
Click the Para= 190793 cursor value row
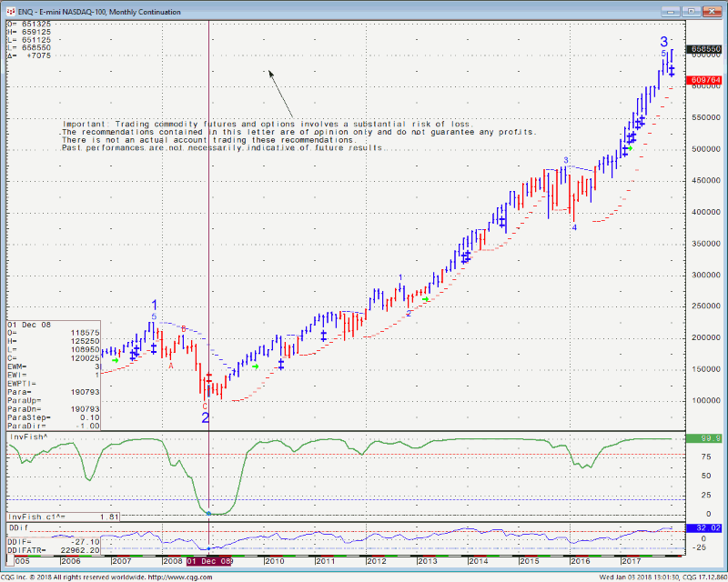(x=54, y=392)
